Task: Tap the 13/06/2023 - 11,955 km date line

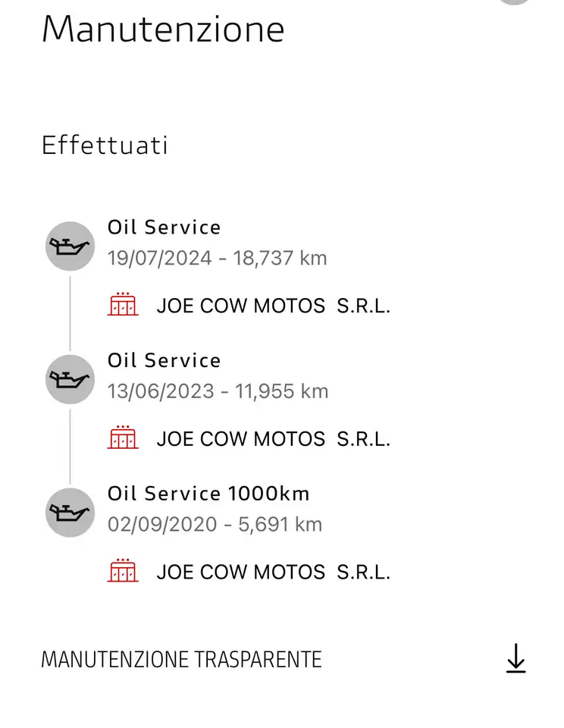Action: [x=218, y=391]
